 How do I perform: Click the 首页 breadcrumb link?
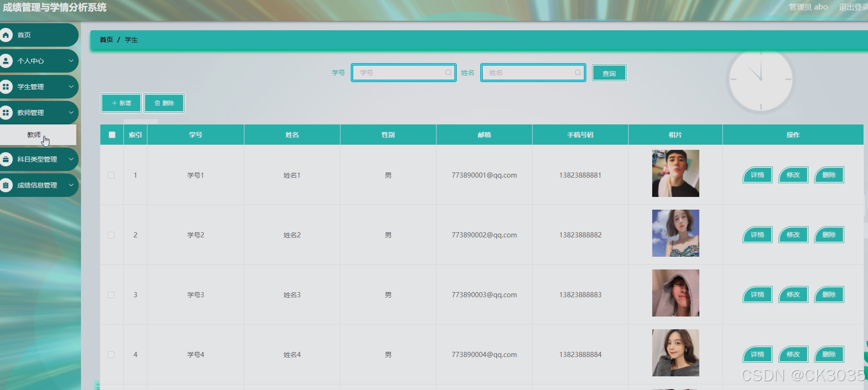click(x=106, y=40)
